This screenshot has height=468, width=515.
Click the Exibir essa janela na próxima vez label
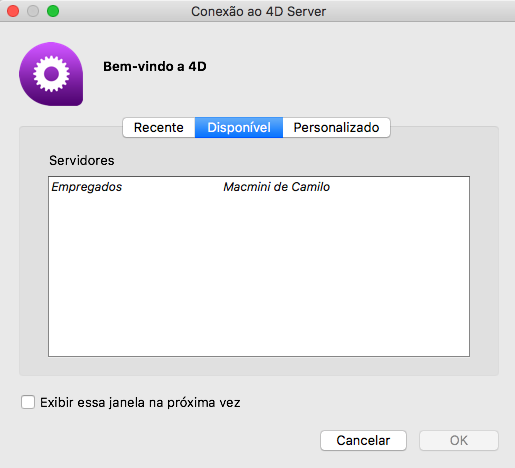pyautogui.click(x=140, y=402)
